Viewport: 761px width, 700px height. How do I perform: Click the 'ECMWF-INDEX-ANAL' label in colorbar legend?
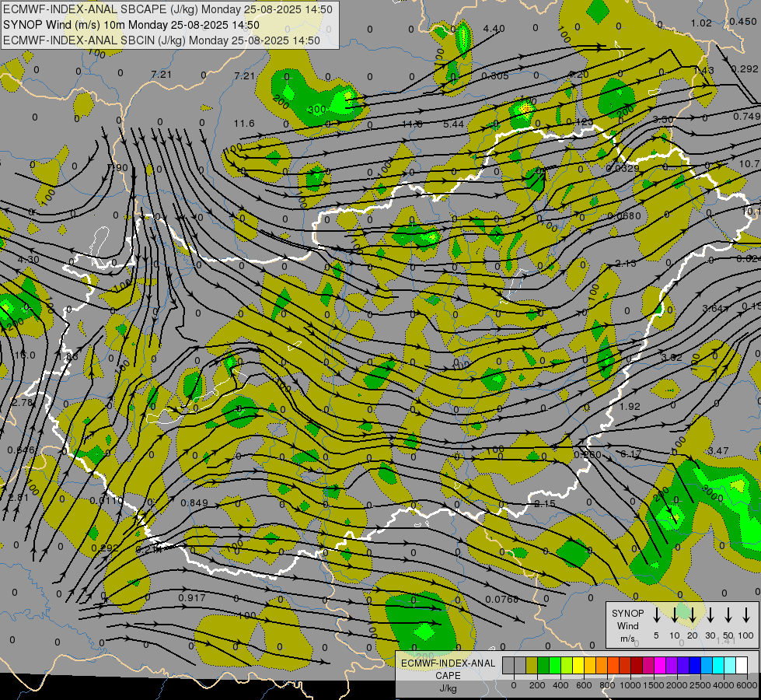pos(448,663)
